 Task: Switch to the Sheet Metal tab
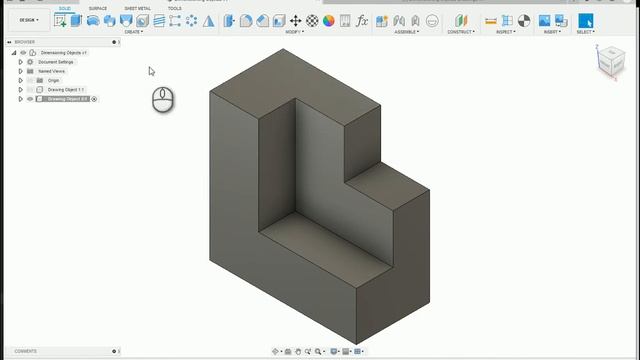[138, 9]
